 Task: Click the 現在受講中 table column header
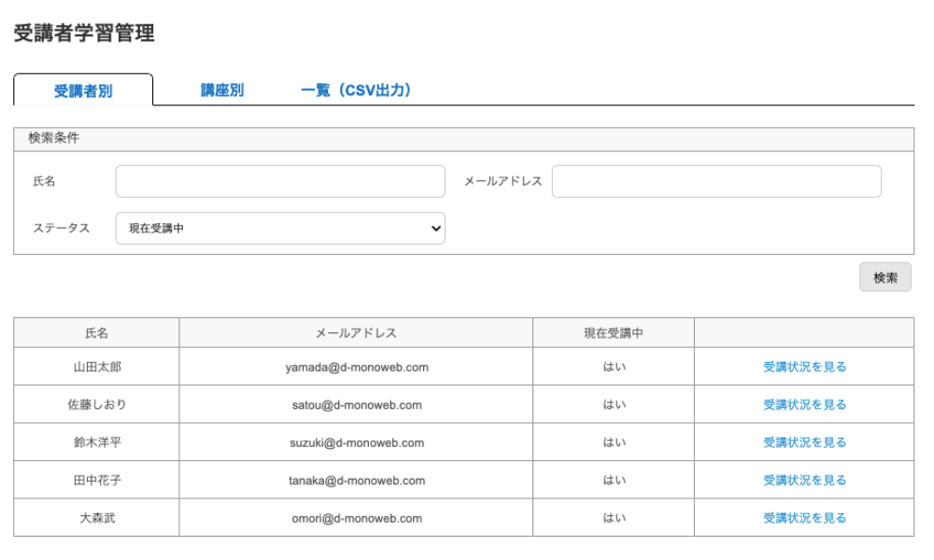coord(614,333)
